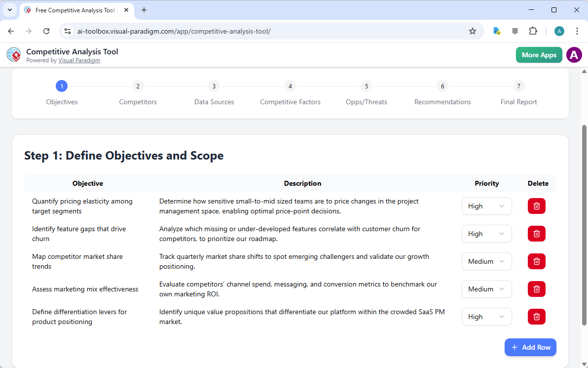View site information in the address bar

67,31
